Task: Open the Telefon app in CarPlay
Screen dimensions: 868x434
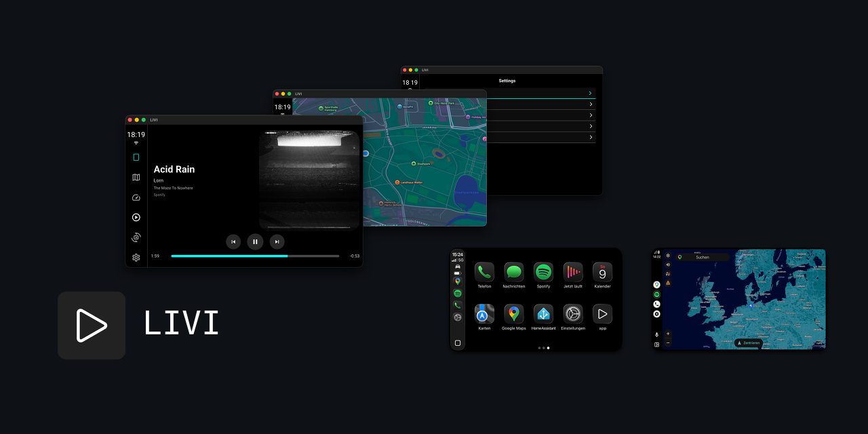Action: (x=484, y=272)
